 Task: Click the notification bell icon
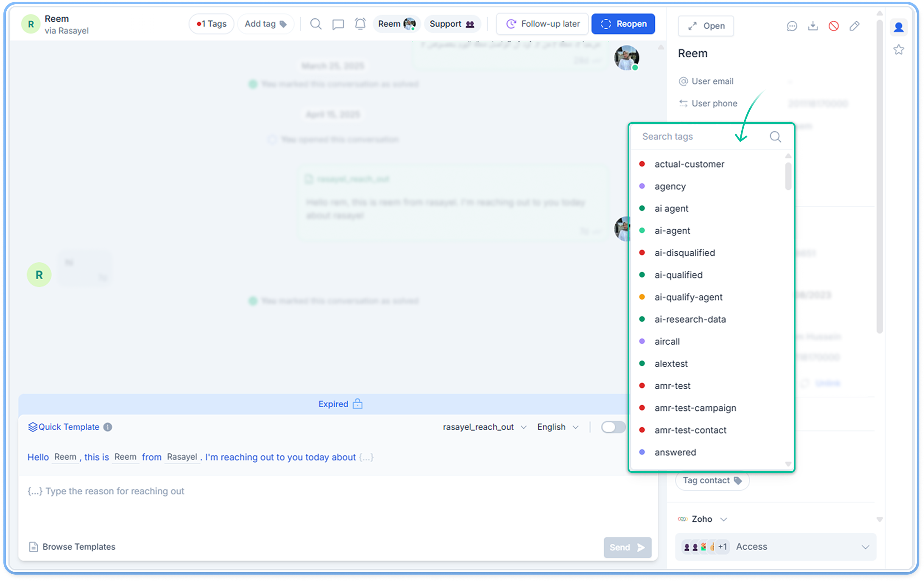[360, 24]
